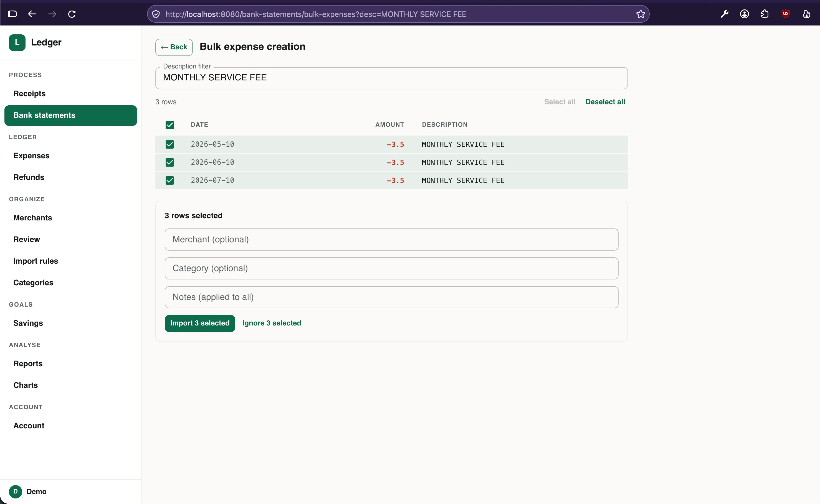Open the Merchant (optional) field

tap(391, 239)
